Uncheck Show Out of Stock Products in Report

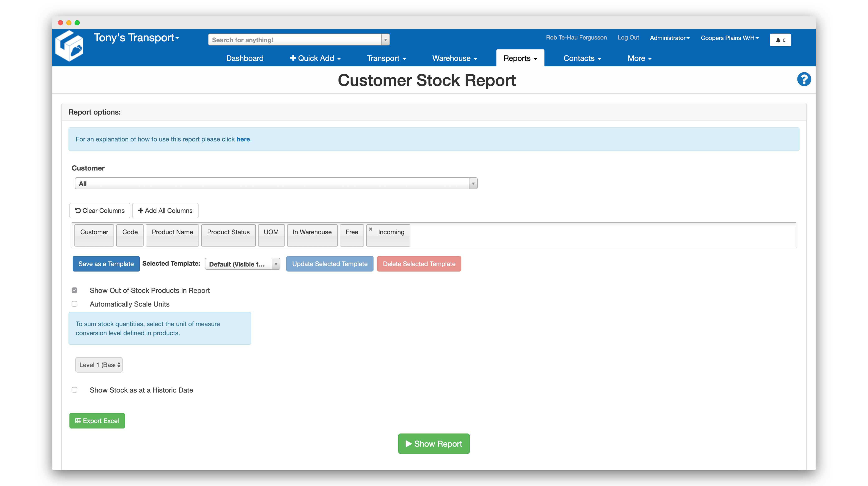pos(74,290)
